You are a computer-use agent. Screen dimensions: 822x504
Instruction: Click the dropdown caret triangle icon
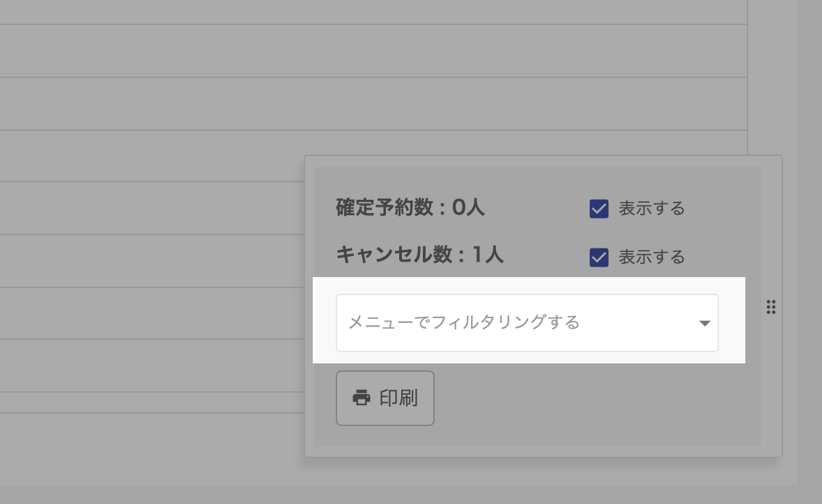(x=704, y=323)
